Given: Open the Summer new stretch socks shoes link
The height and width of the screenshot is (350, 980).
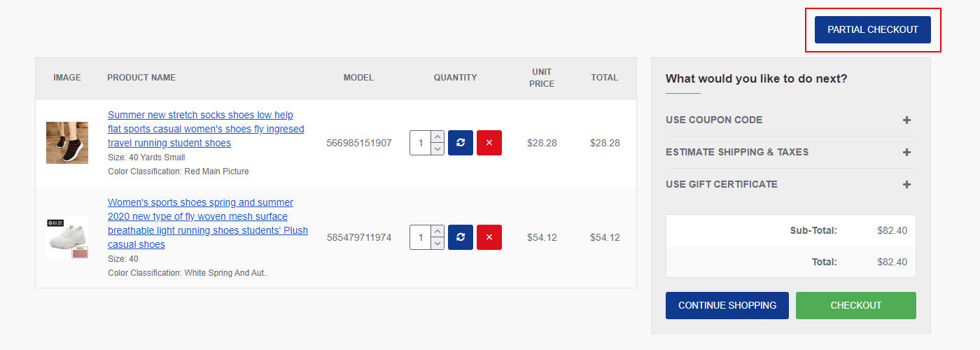Looking at the screenshot, I should click(x=206, y=129).
